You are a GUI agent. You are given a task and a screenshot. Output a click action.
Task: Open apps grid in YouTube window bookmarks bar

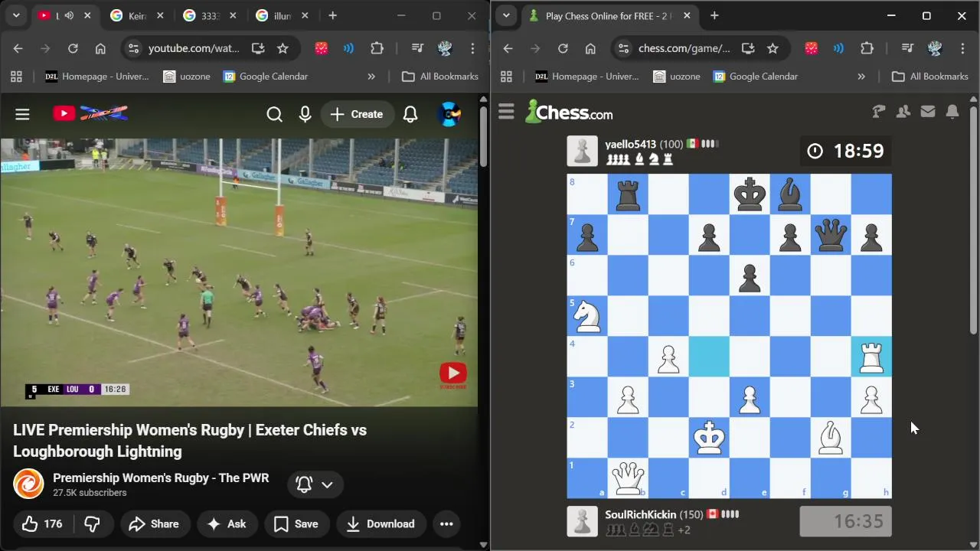(16, 77)
